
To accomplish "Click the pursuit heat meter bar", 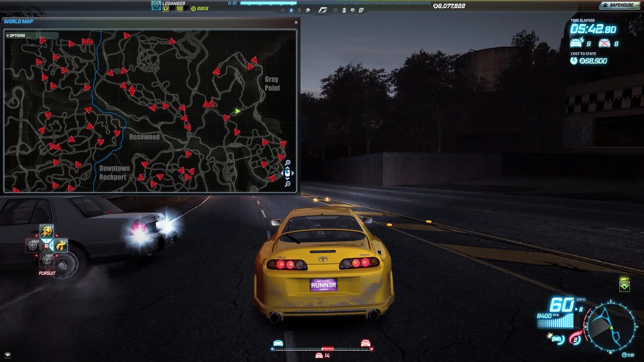I will click(x=322, y=349).
